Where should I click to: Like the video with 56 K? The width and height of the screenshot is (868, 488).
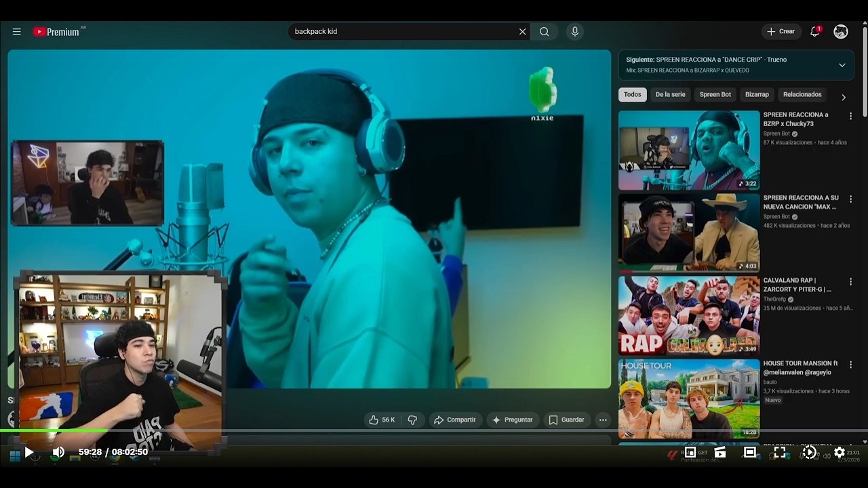[x=382, y=420]
